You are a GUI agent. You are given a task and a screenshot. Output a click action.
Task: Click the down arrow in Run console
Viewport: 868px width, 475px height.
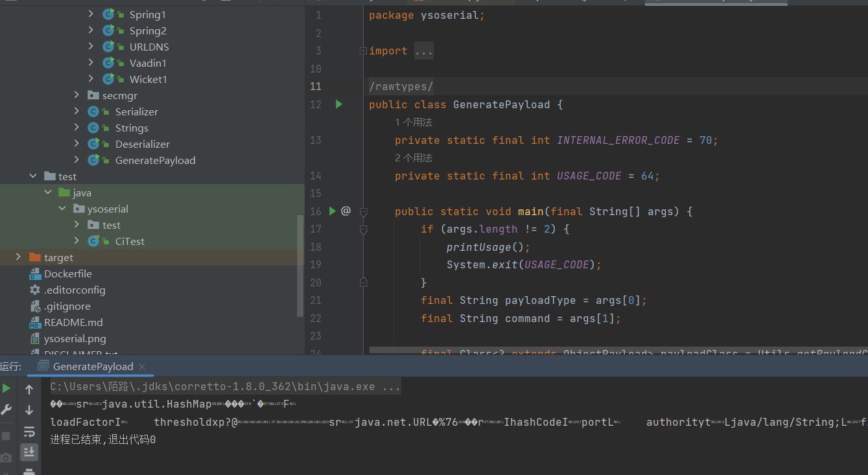tap(29, 410)
